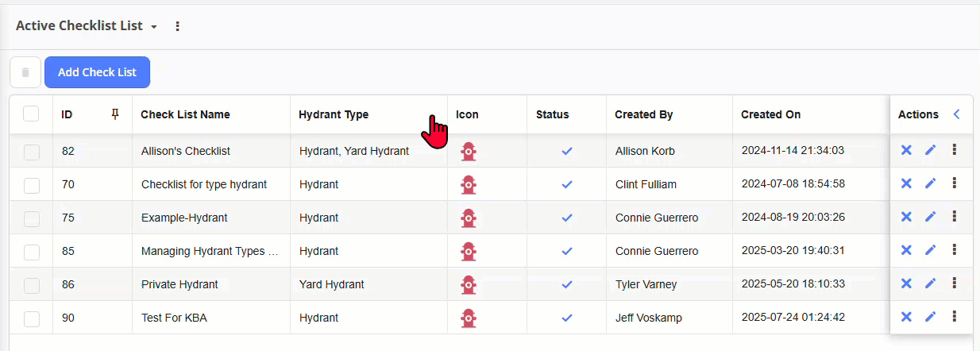Collapse the Actions column chevron
980x351 pixels.
coord(956,114)
